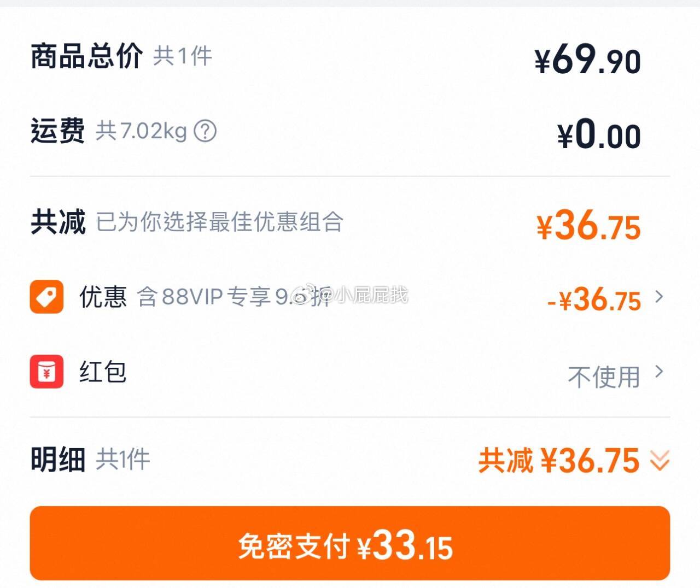Tap the ¥0.00 shipping cost value
The height and width of the screenshot is (588, 700).
point(599,134)
